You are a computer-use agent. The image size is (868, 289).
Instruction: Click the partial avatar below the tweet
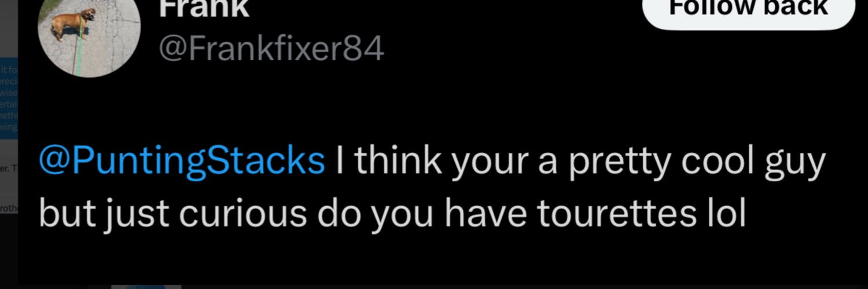tap(146, 286)
